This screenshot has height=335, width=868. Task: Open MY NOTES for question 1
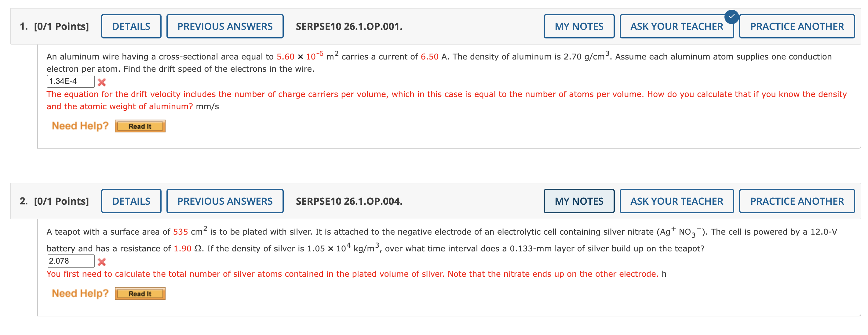579,26
